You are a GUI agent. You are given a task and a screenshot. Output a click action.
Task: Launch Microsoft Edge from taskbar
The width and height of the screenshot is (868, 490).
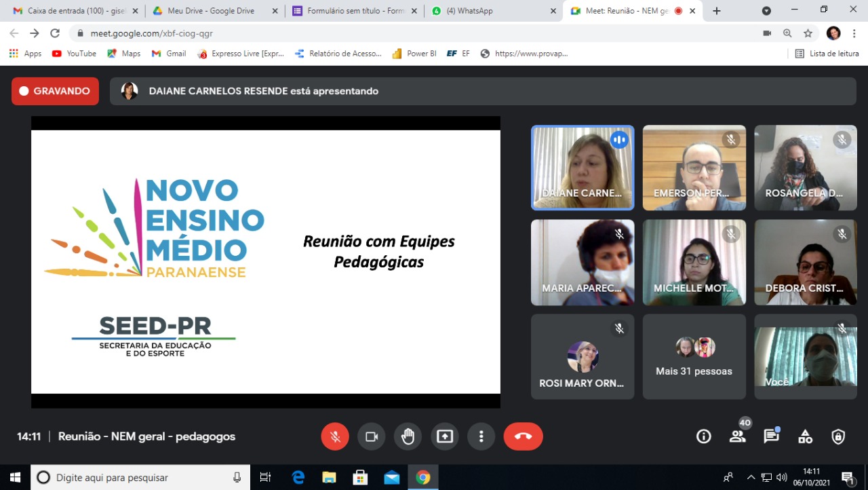pos(298,477)
